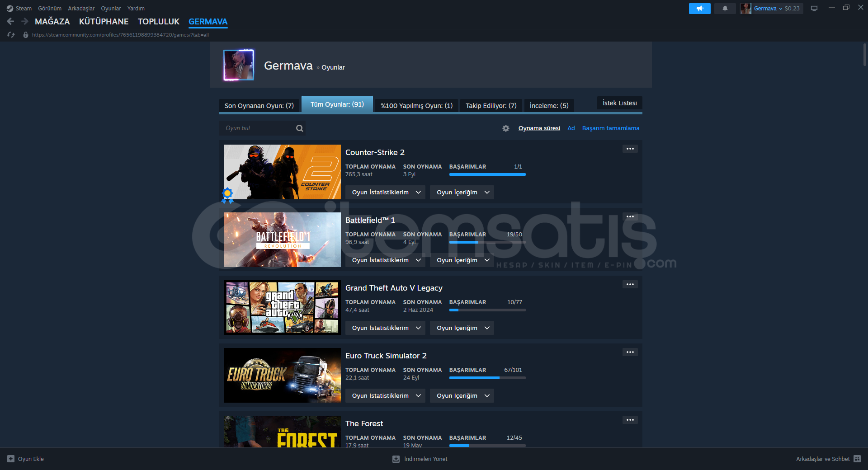This screenshot has height=470, width=868.
Task: Open the Arkadaşlar menu
Action: pos(81,9)
